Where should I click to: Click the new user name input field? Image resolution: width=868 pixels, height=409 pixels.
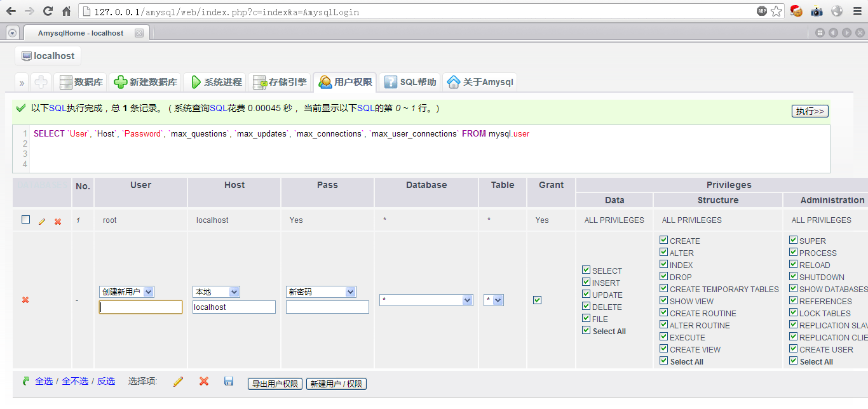pos(140,307)
